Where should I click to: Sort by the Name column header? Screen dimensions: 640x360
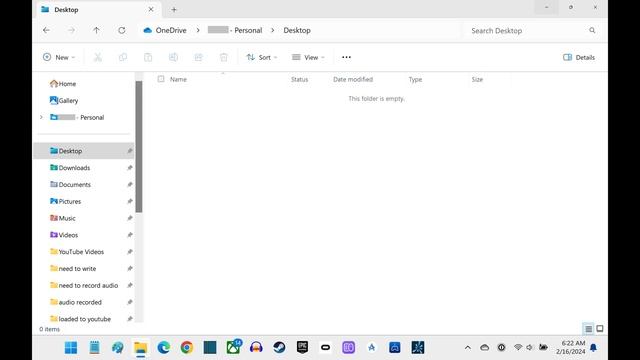[178, 79]
